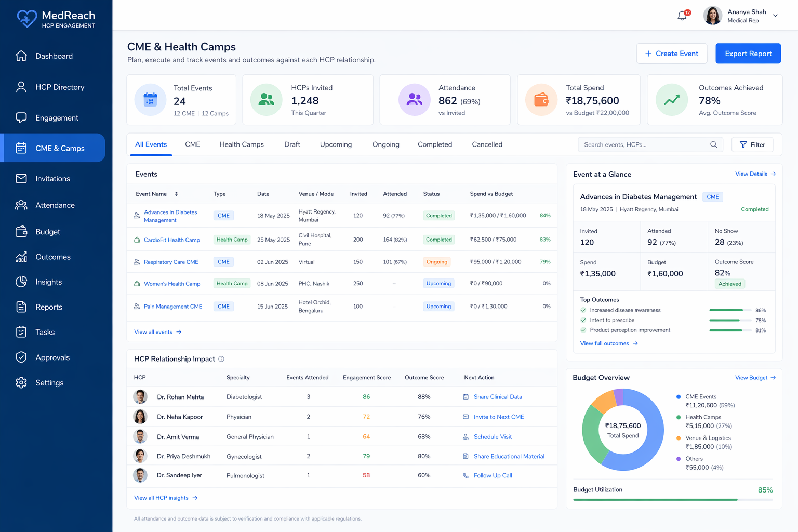This screenshot has width=798, height=532.
Task: Click the Export Report button
Action: pyautogui.click(x=748, y=54)
